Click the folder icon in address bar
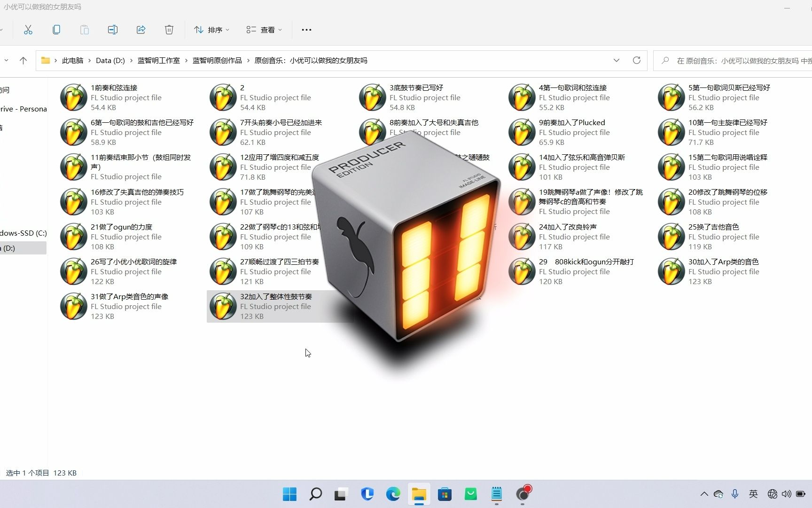The width and height of the screenshot is (812, 508). point(46,60)
